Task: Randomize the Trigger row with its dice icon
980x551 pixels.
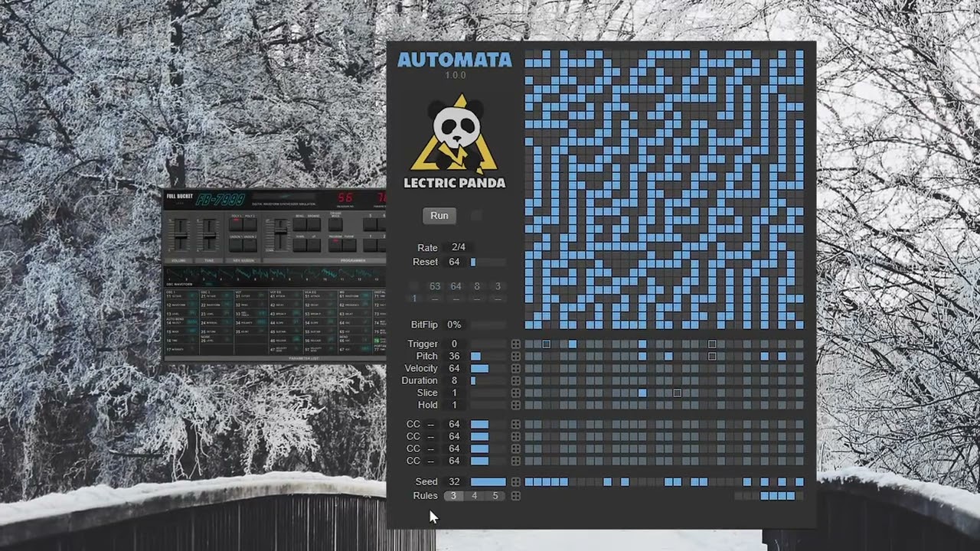Action: point(516,344)
